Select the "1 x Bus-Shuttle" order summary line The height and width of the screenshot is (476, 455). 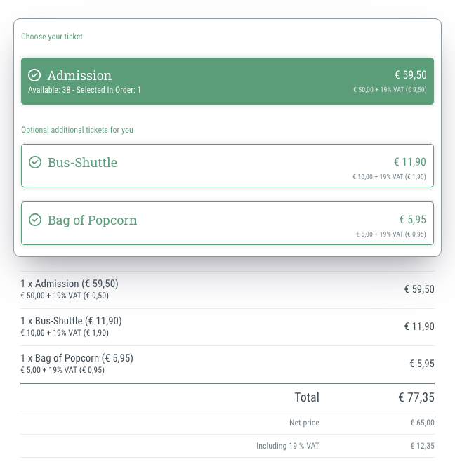pyautogui.click(x=71, y=322)
